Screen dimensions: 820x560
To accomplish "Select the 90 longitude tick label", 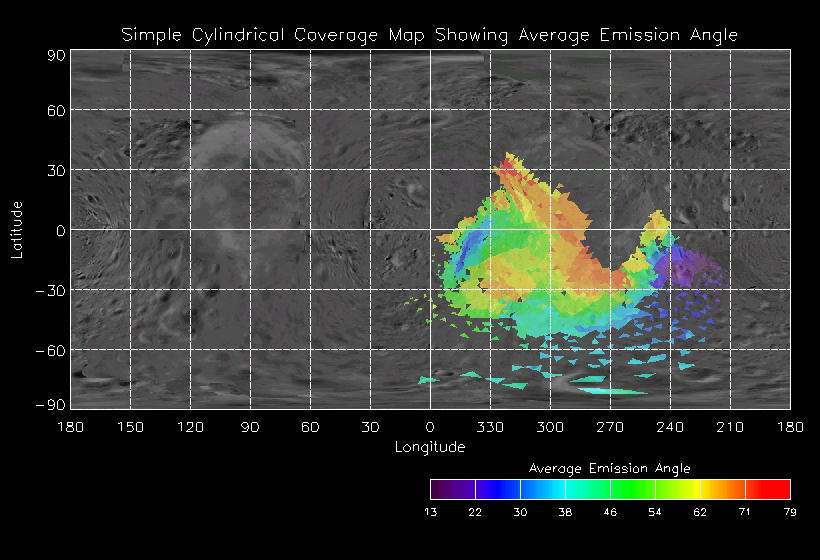I will (250, 427).
